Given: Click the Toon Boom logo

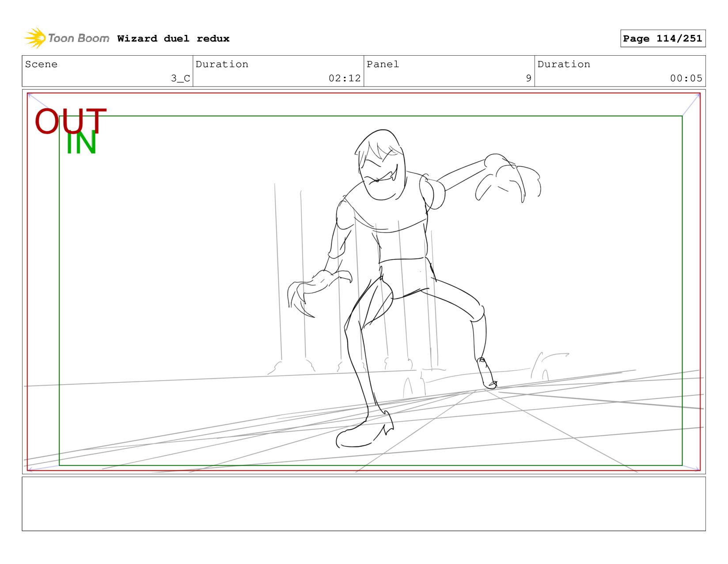Looking at the screenshot, I should [67, 38].
